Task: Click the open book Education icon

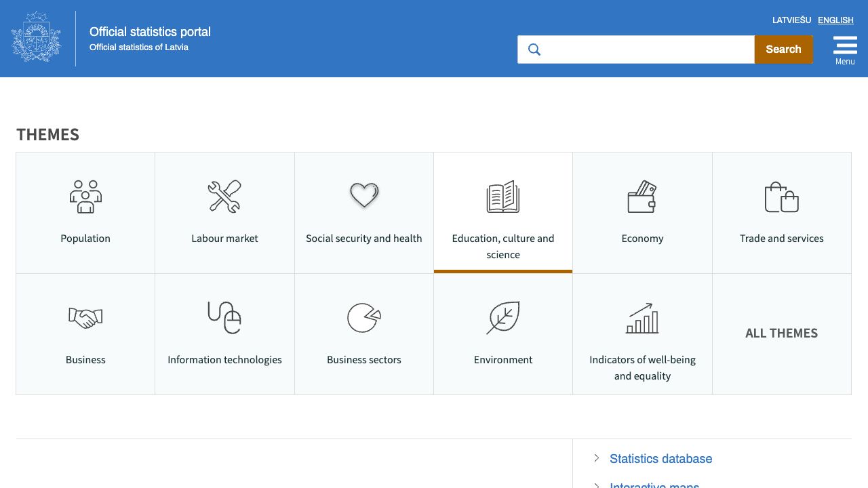Action: (503, 197)
